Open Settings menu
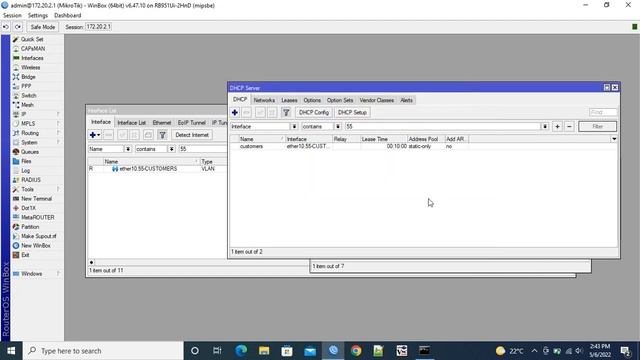Image resolution: width=640 pixels, height=360 pixels. 38,16
